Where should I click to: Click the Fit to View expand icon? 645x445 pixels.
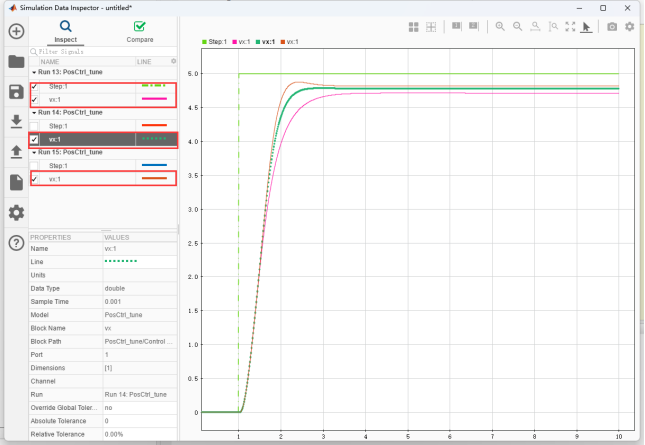tap(570, 27)
